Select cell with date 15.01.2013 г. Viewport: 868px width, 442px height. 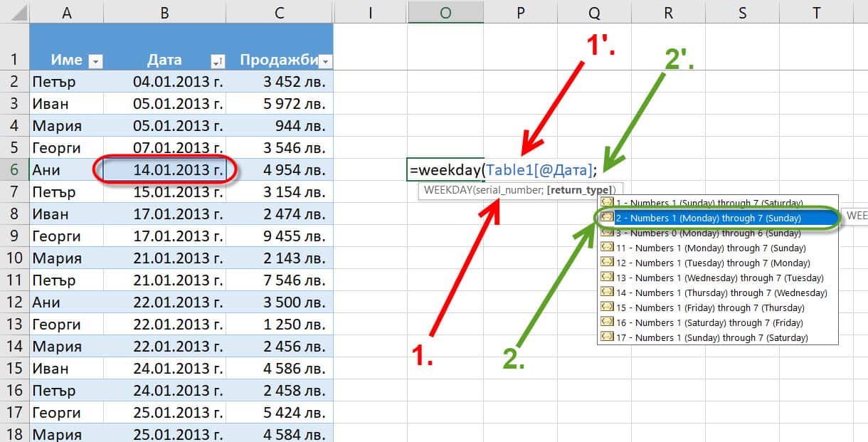click(x=164, y=191)
